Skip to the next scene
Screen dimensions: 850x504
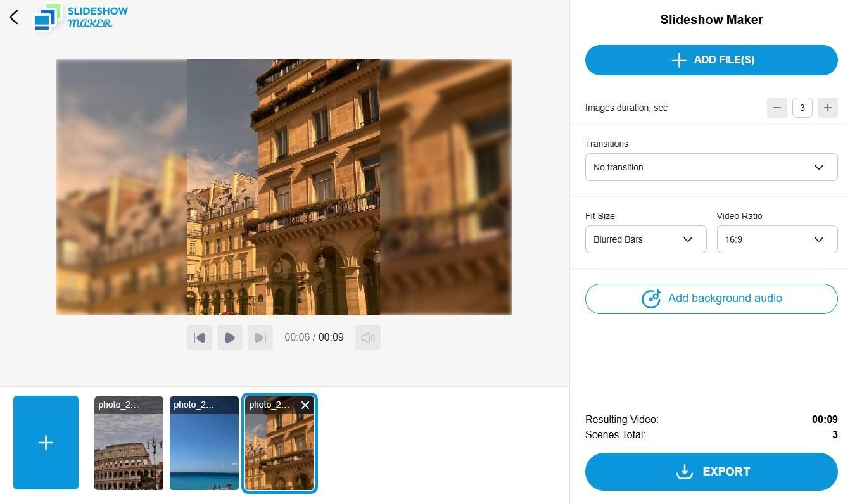point(260,337)
